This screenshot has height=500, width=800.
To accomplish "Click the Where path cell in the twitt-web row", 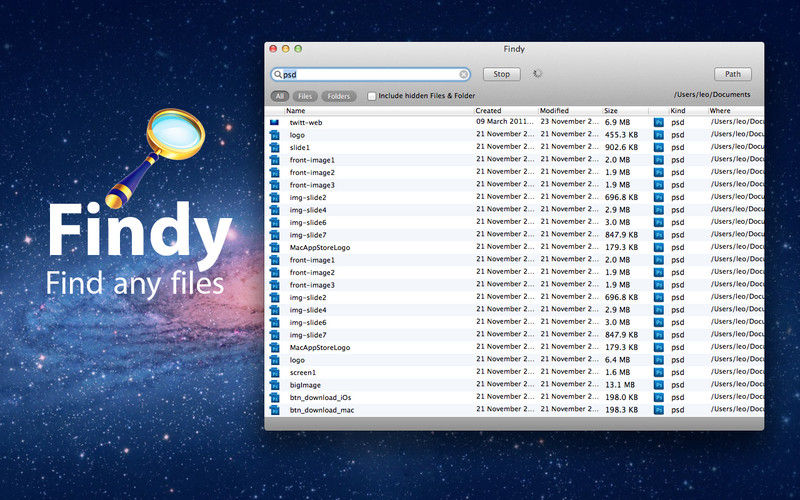I will point(737,122).
